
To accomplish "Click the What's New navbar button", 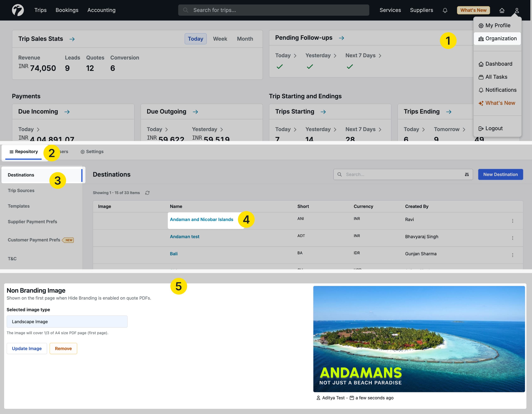I will point(473,10).
